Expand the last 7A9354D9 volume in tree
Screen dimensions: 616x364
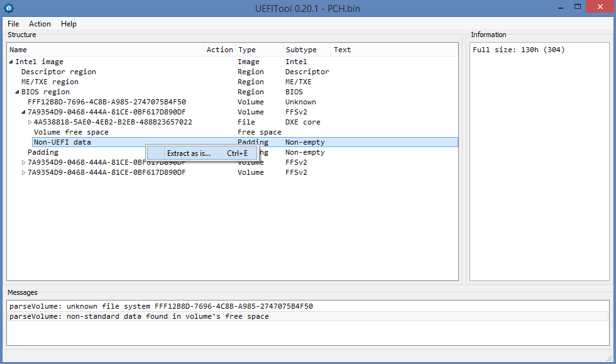pos(24,172)
